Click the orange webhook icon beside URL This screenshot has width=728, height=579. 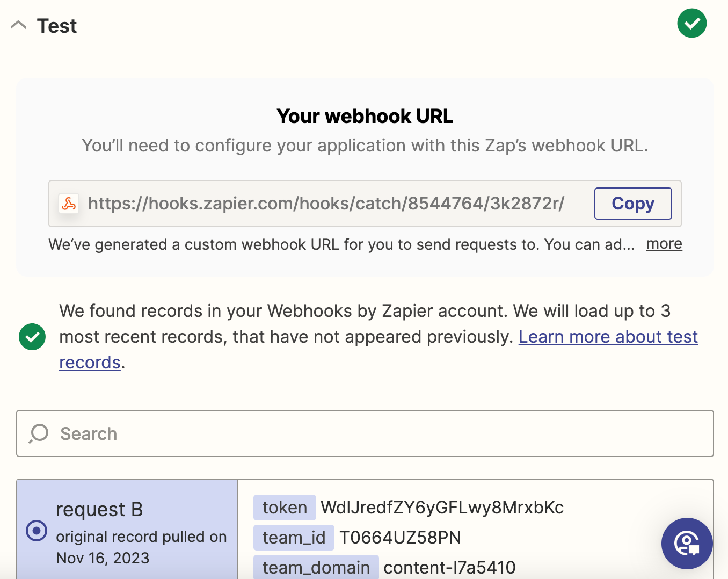69,204
